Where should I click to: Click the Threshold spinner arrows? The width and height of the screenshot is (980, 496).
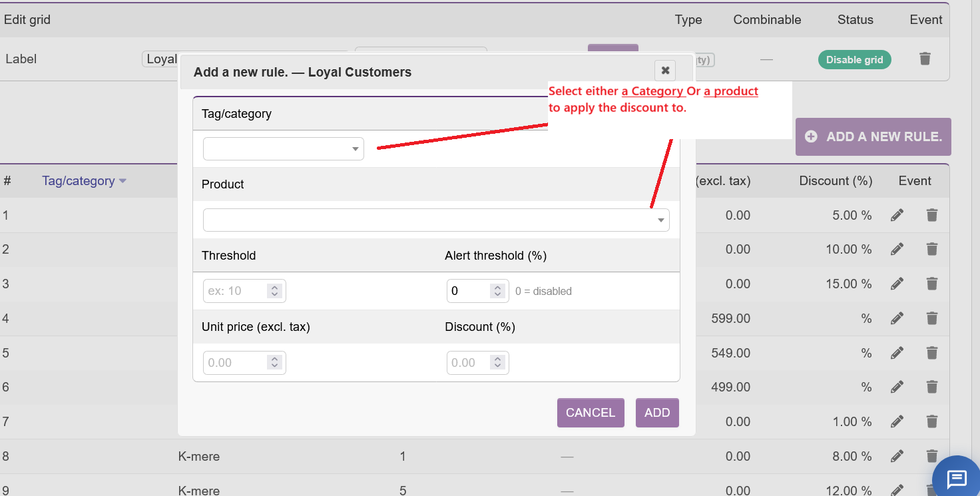point(274,291)
